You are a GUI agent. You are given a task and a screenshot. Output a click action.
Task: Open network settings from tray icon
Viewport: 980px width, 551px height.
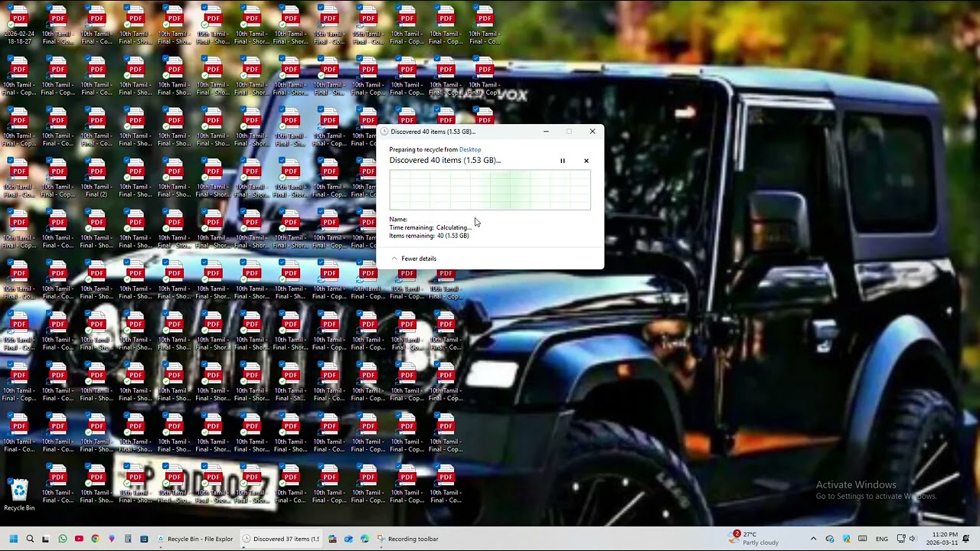[900, 539]
